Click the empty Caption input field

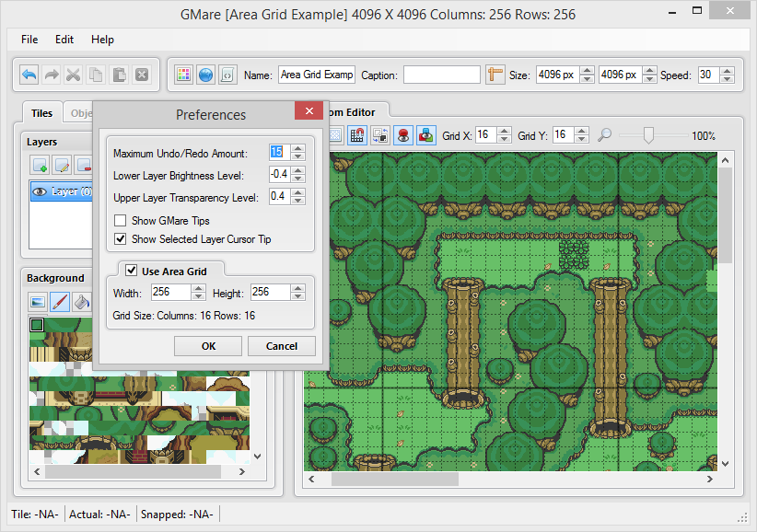442,75
